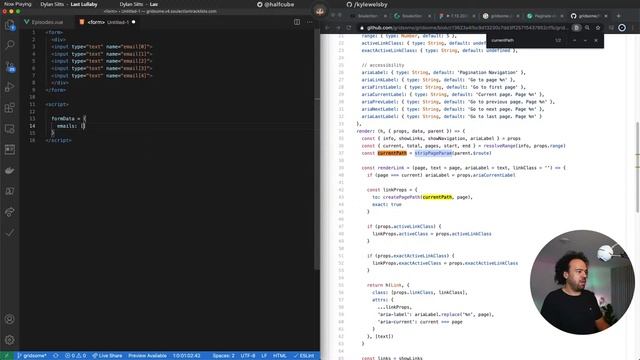
Task: Click the green remote indicator in status bar
Action: (6, 356)
